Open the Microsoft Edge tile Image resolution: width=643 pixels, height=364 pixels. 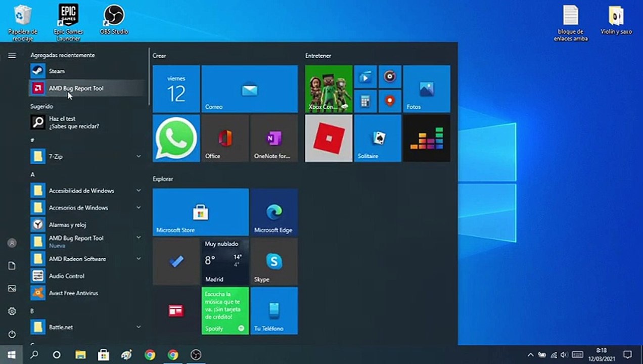[x=274, y=212]
